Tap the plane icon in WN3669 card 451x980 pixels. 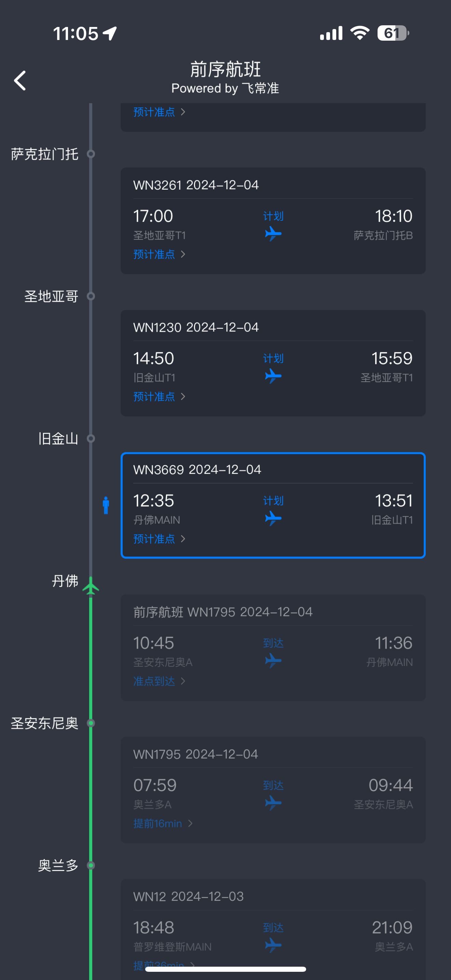pyautogui.click(x=273, y=518)
